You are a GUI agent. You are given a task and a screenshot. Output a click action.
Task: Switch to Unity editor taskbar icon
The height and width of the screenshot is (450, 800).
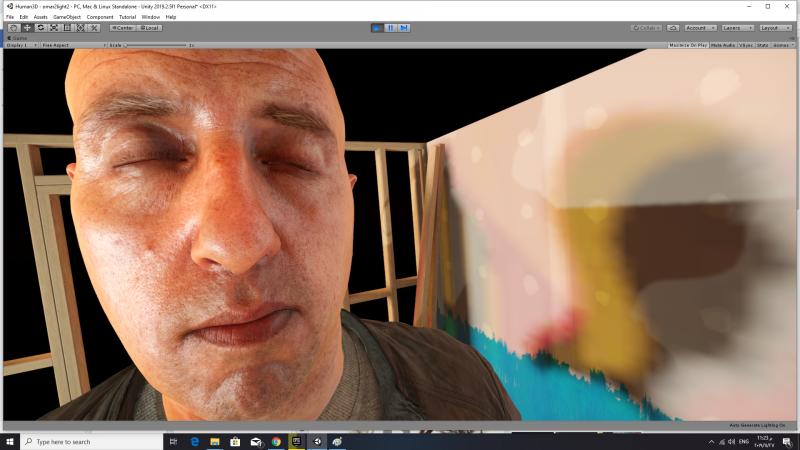tap(317, 441)
